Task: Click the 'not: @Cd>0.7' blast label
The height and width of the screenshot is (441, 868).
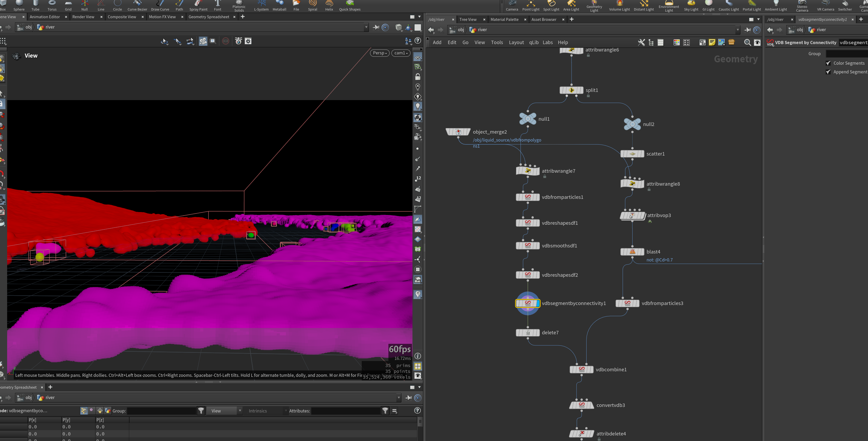Action: [x=660, y=260]
